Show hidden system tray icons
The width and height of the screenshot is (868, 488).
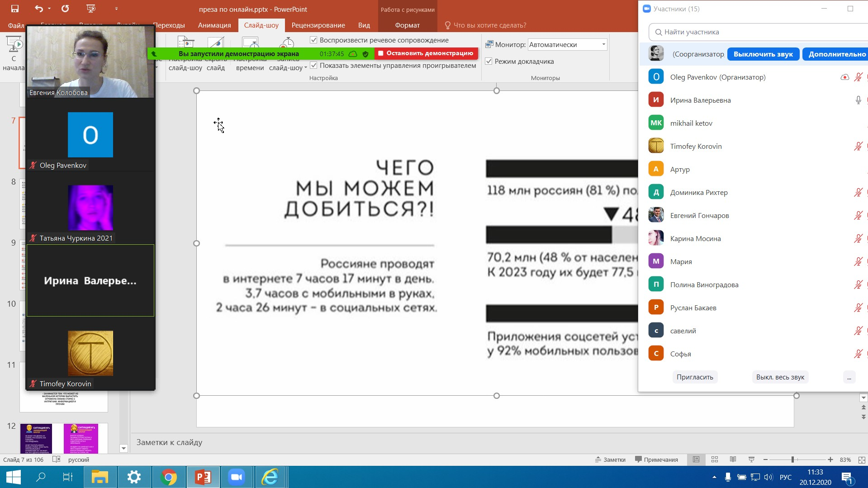click(714, 477)
